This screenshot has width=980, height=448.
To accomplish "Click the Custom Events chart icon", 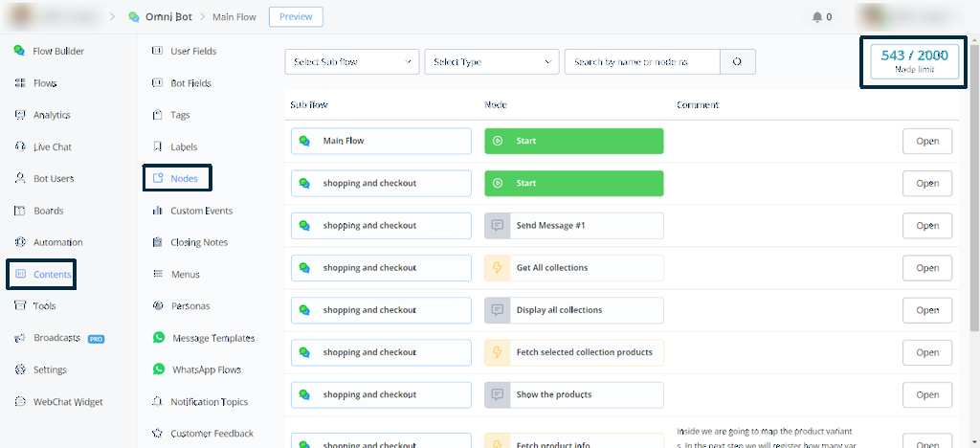I will click(x=158, y=211).
